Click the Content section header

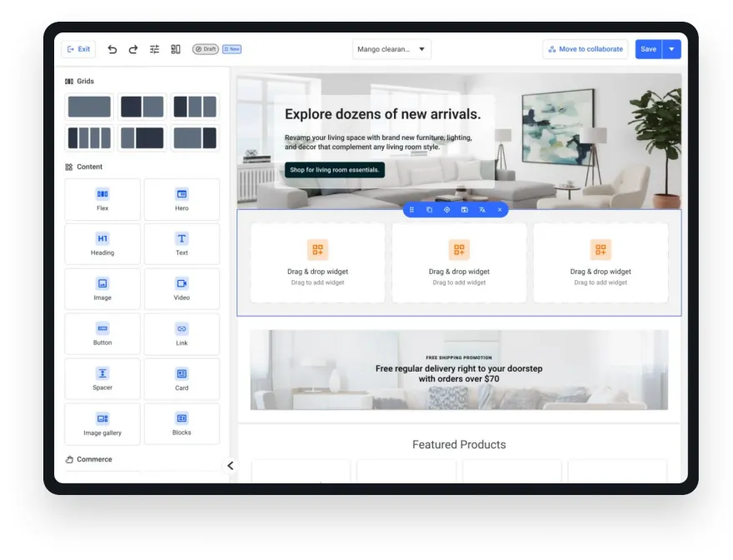[83, 167]
